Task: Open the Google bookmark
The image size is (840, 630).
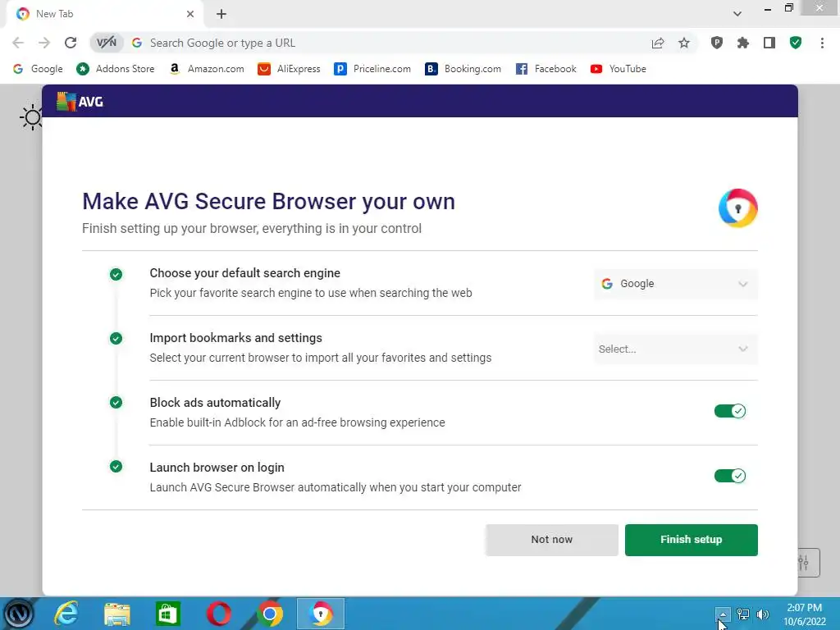Action: (x=38, y=69)
